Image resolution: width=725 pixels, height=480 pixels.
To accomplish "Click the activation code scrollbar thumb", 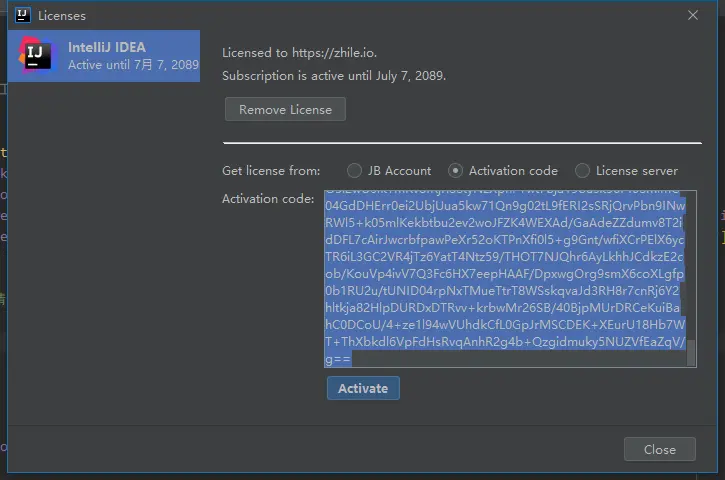I will (x=691, y=353).
